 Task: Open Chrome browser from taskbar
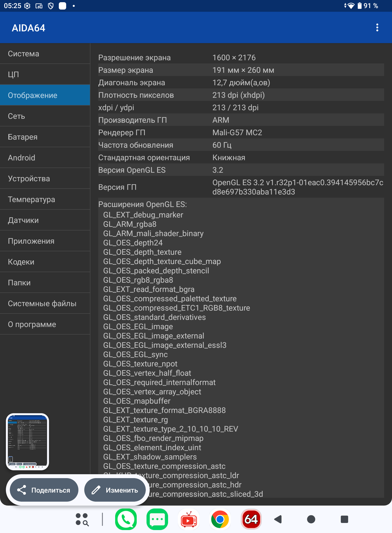[x=220, y=519]
